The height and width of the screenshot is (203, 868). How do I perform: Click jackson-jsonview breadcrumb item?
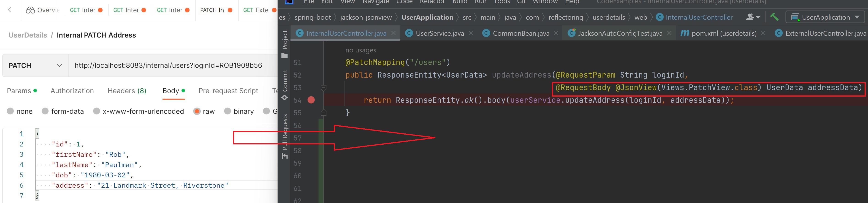pos(366,17)
